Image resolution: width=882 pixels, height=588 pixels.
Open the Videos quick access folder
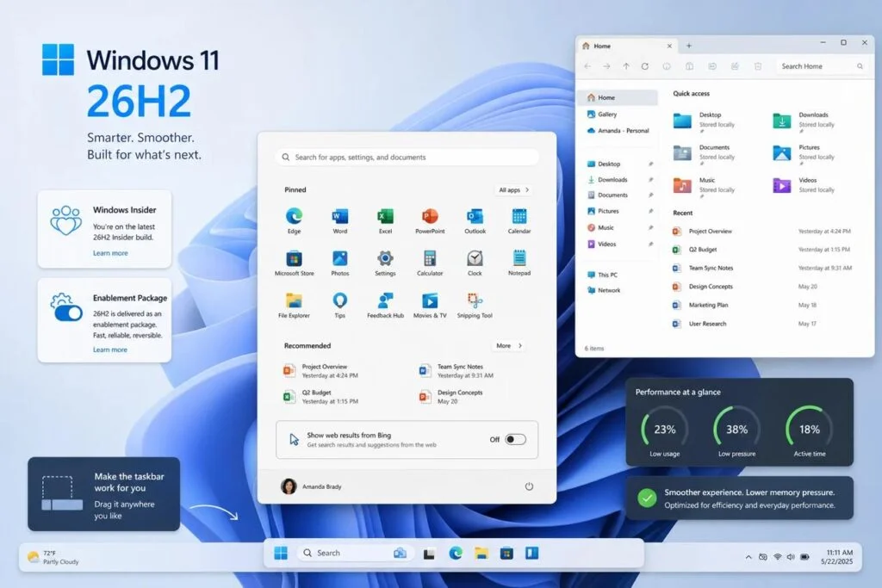point(804,185)
